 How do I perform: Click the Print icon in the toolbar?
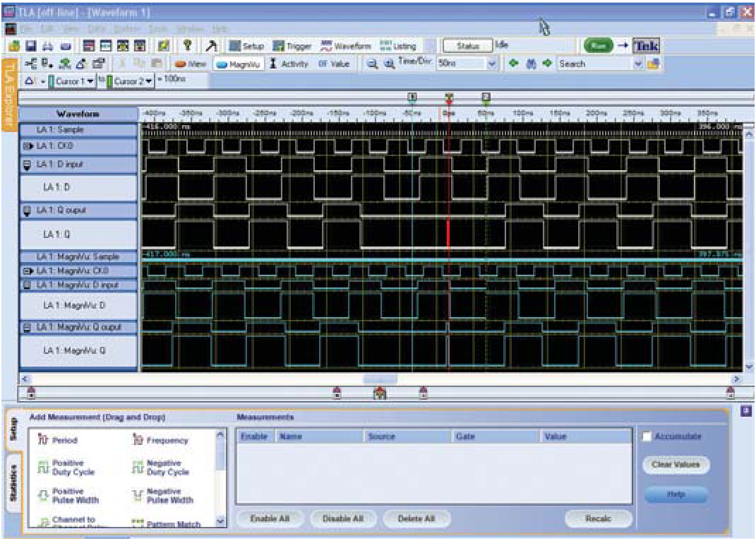47,46
